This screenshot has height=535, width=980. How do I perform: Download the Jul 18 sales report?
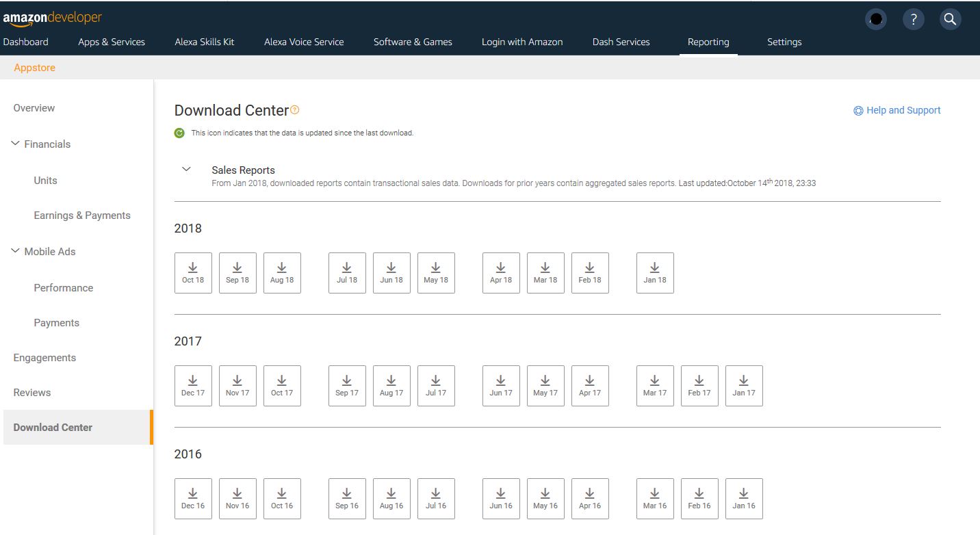tap(347, 273)
